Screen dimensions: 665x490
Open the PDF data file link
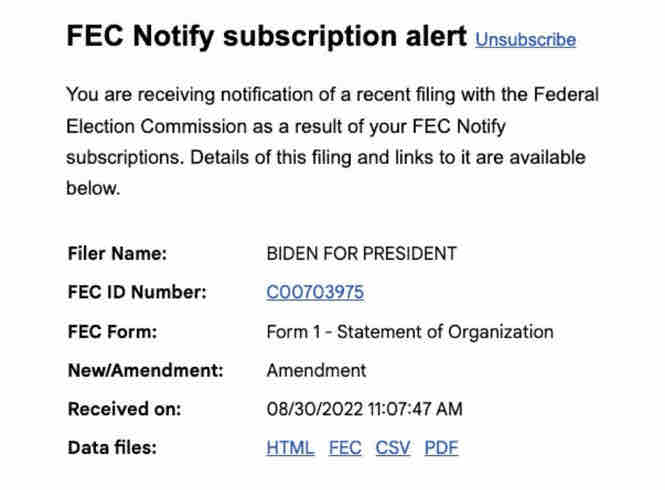(441, 448)
